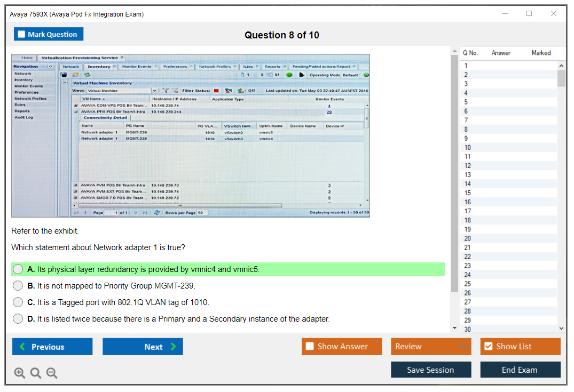The image size is (574, 392).
Task: Click Save Session button
Action: point(430,370)
